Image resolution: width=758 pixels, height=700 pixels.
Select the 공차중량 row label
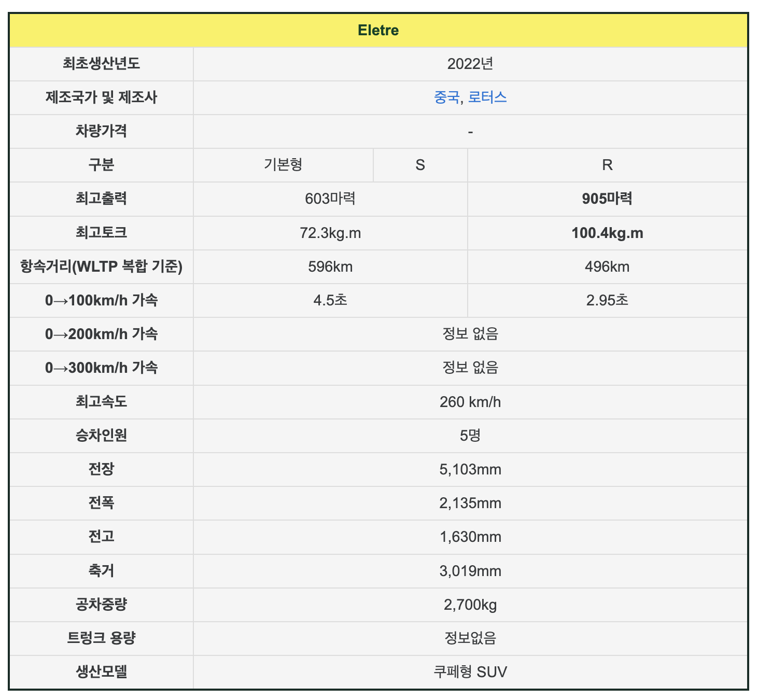point(101,605)
